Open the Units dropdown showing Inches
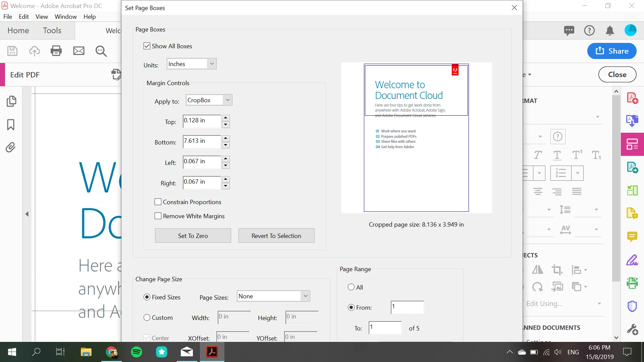644x362 pixels. (x=192, y=64)
